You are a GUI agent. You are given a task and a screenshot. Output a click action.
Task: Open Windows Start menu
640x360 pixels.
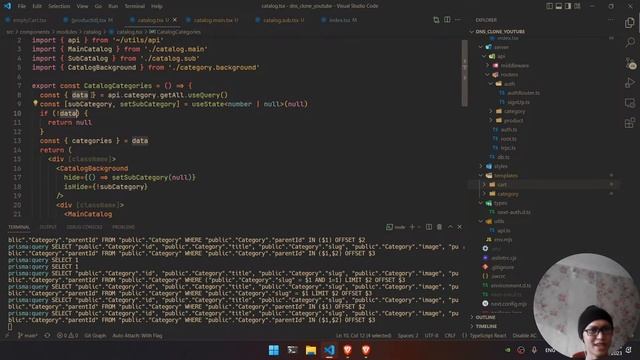[x=274, y=350]
